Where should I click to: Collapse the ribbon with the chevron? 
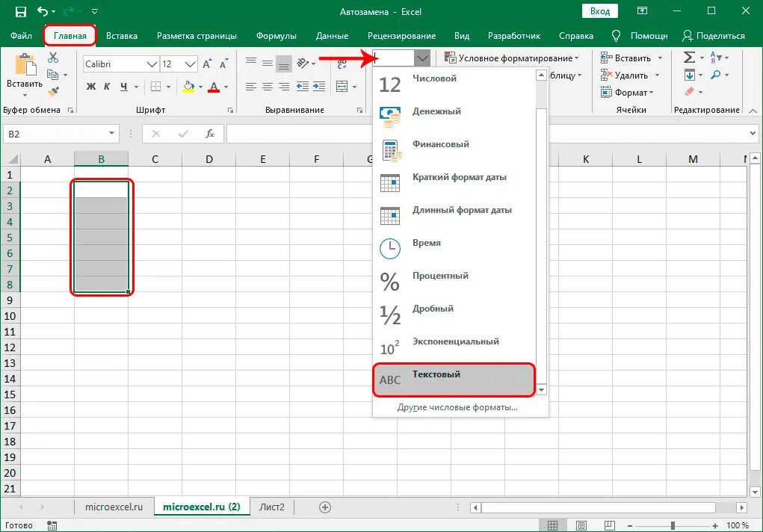coord(753,111)
